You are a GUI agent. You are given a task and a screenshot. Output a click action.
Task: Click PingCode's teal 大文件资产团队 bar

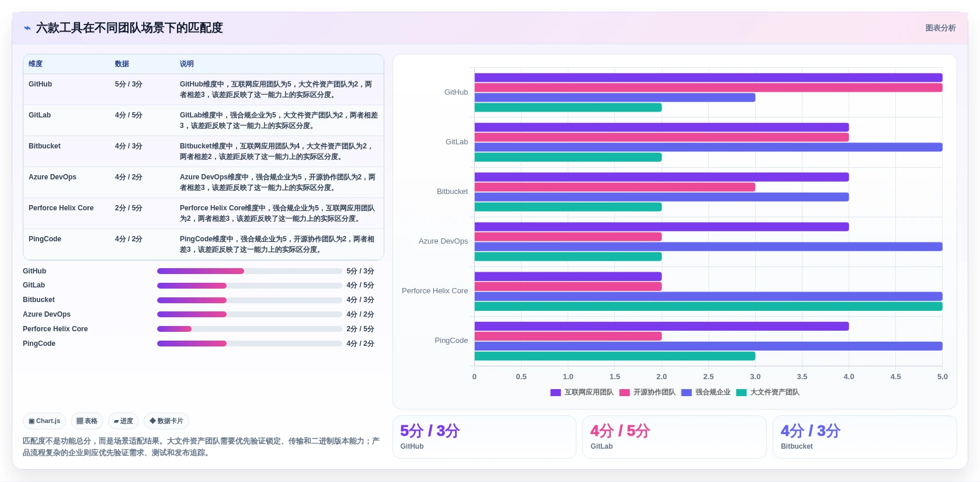click(x=615, y=356)
